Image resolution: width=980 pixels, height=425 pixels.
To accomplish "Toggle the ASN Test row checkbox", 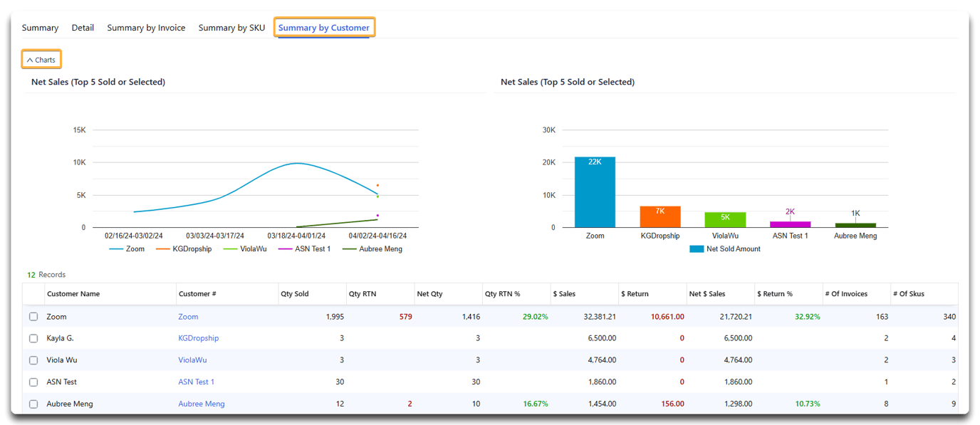I will [33, 382].
